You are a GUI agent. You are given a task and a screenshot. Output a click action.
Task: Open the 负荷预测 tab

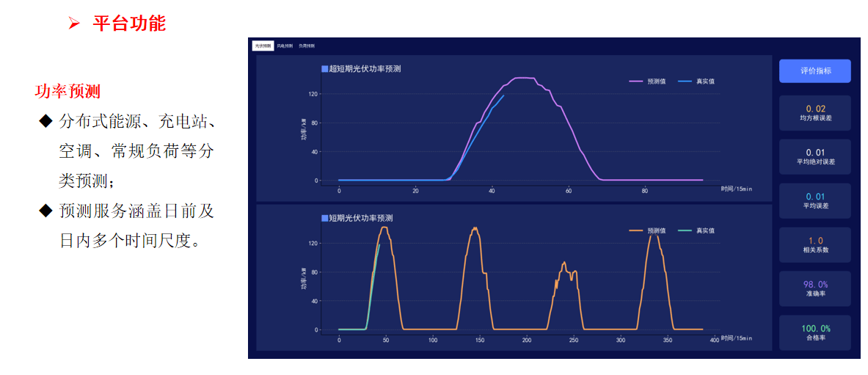point(307,46)
